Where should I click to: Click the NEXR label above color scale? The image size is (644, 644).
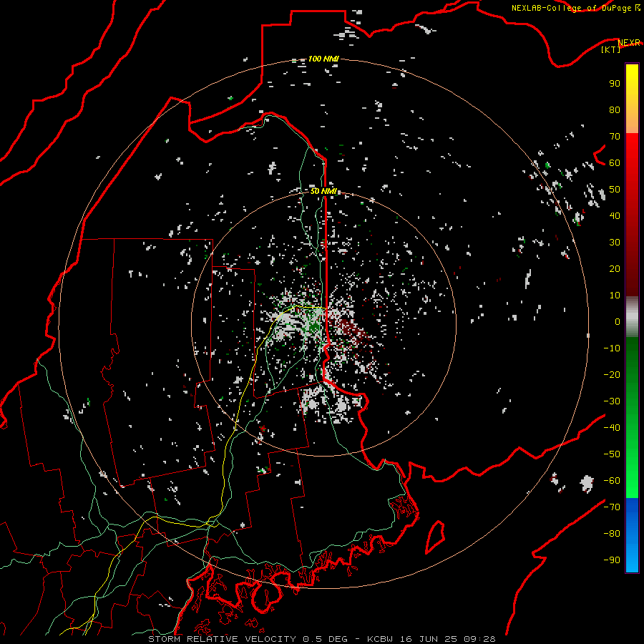[x=629, y=43]
